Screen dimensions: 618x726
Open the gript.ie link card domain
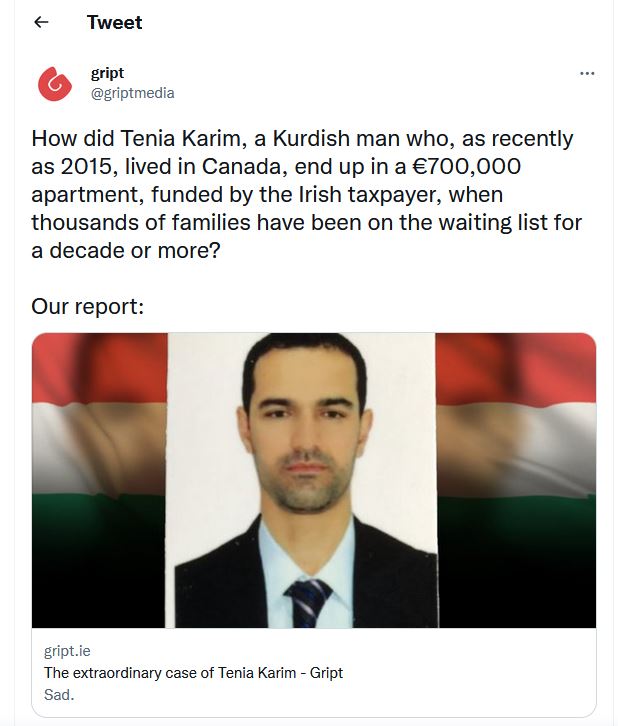(67, 651)
